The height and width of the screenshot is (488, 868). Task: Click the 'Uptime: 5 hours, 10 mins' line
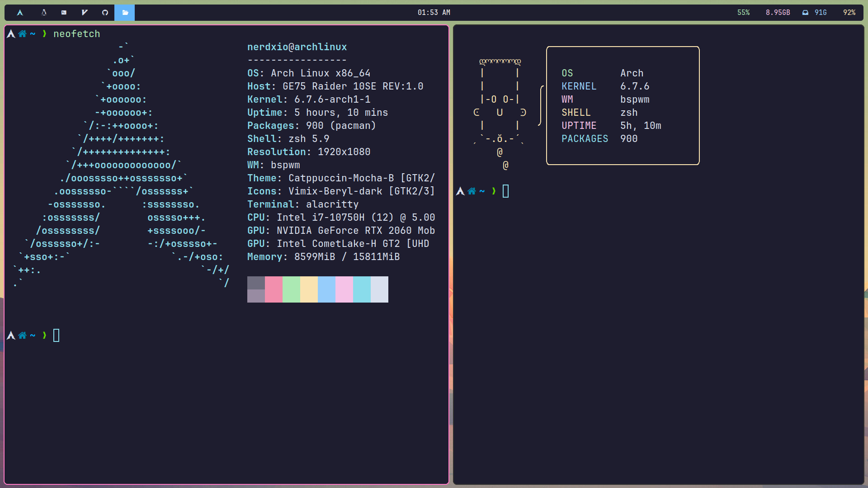pyautogui.click(x=317, y=113)
